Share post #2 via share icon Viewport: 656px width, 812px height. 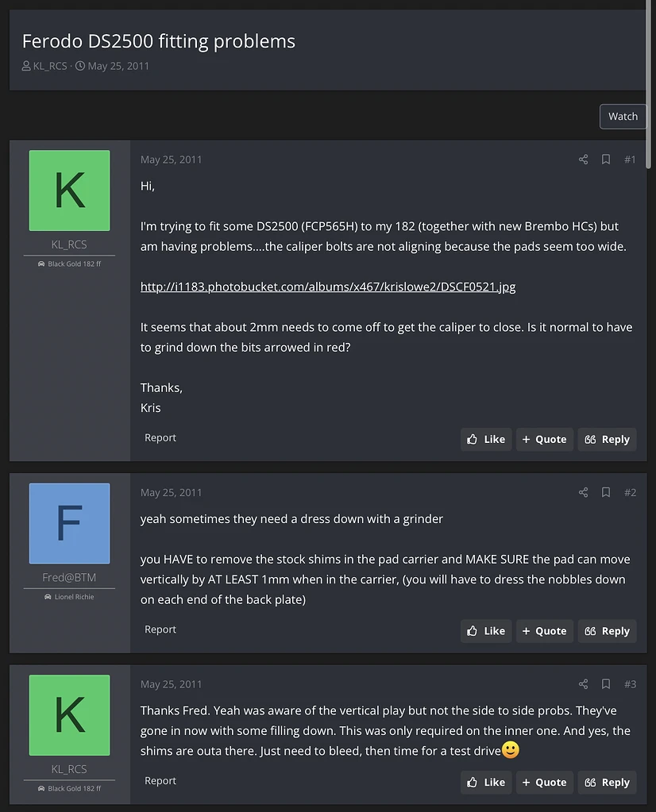tap(583, 492)
